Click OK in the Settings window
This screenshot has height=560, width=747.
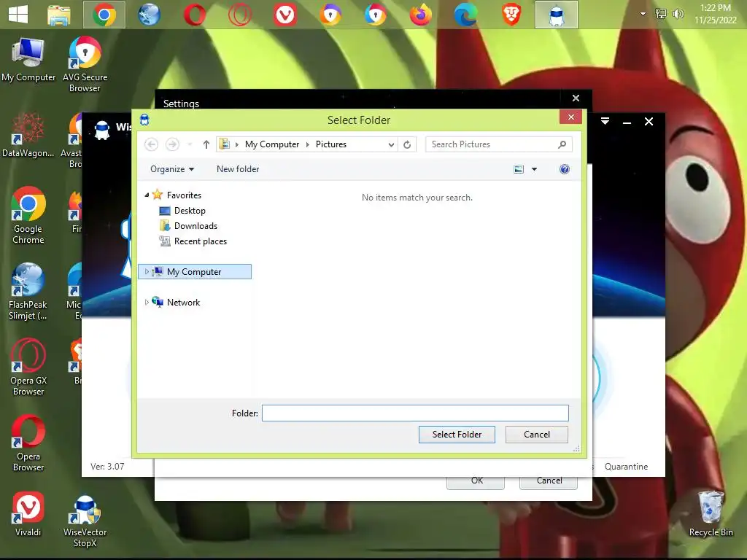476,481
